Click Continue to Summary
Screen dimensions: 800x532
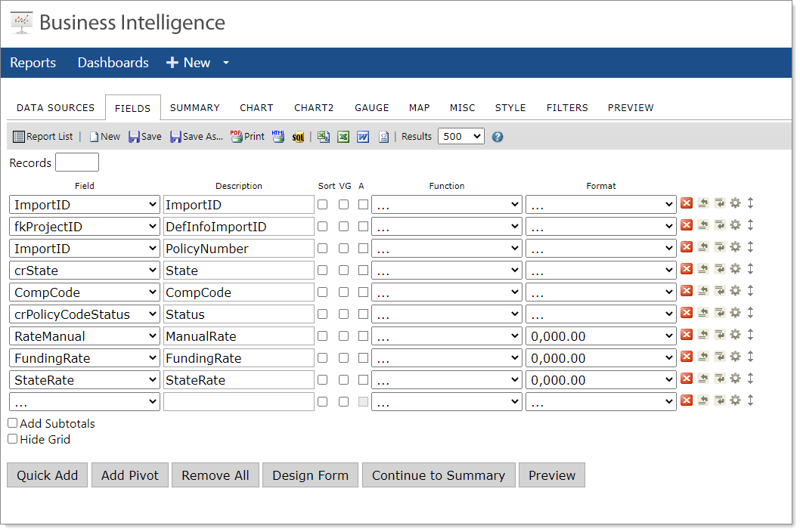click(439, 475)
